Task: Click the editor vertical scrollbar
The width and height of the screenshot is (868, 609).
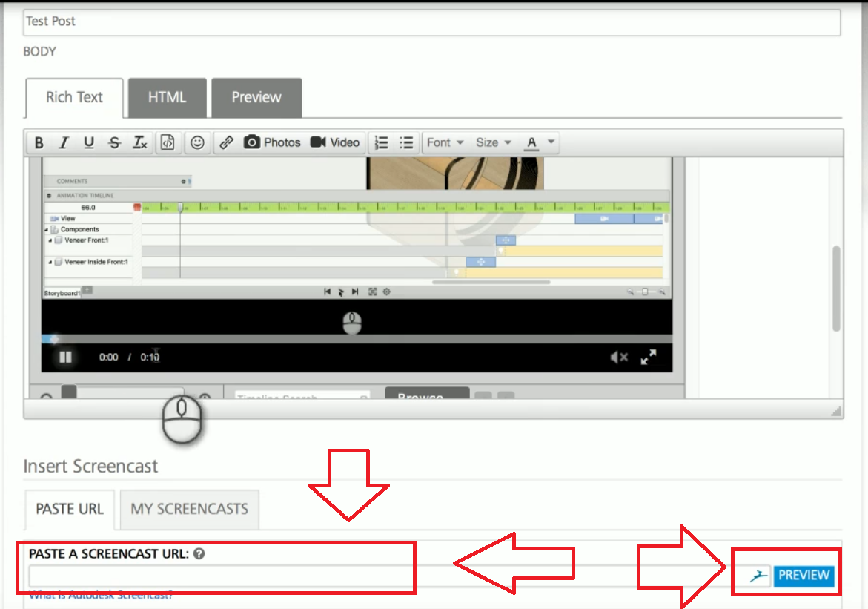Action: (x=836, y=289)
